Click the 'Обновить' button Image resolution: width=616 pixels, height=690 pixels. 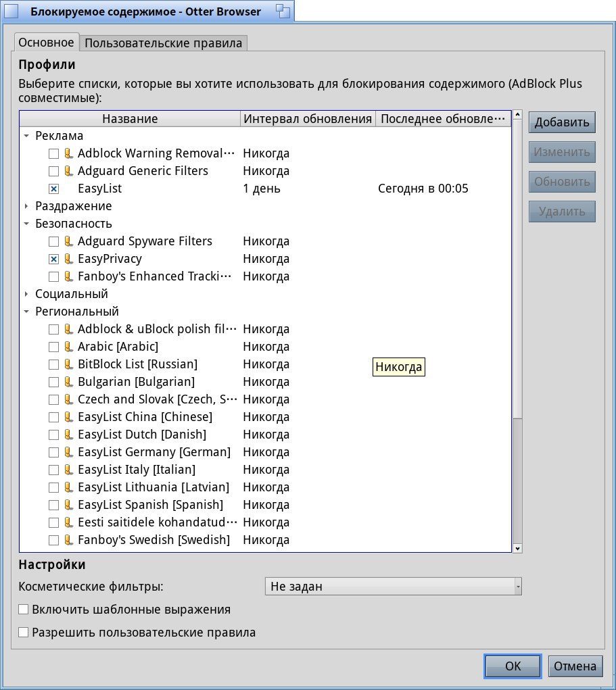562,182
